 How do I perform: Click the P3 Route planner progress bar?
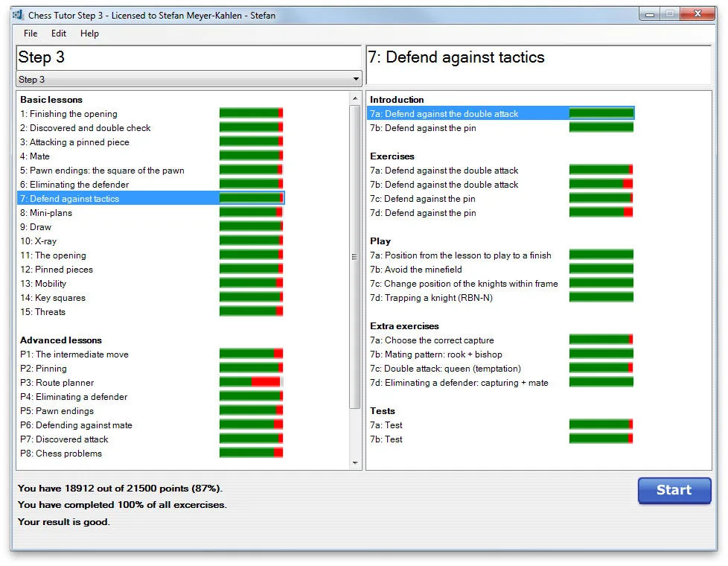coord(251,382)
